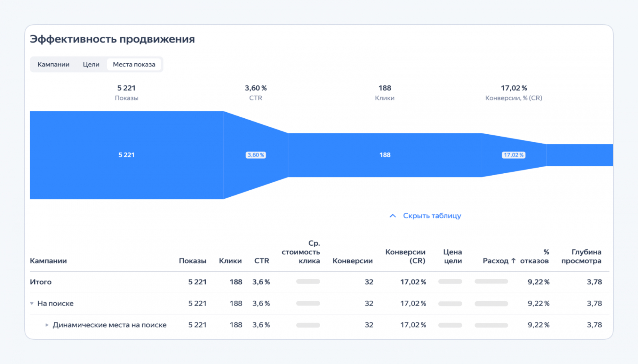This screenshot has height=364, width=638.
Task: Sort the table by CTR column
Action: tap(262, 261)
